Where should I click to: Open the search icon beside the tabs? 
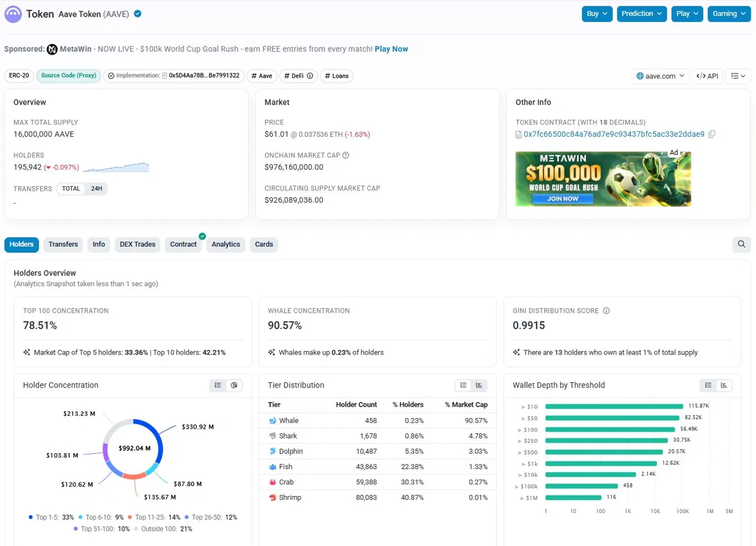(x=741, y=245)
